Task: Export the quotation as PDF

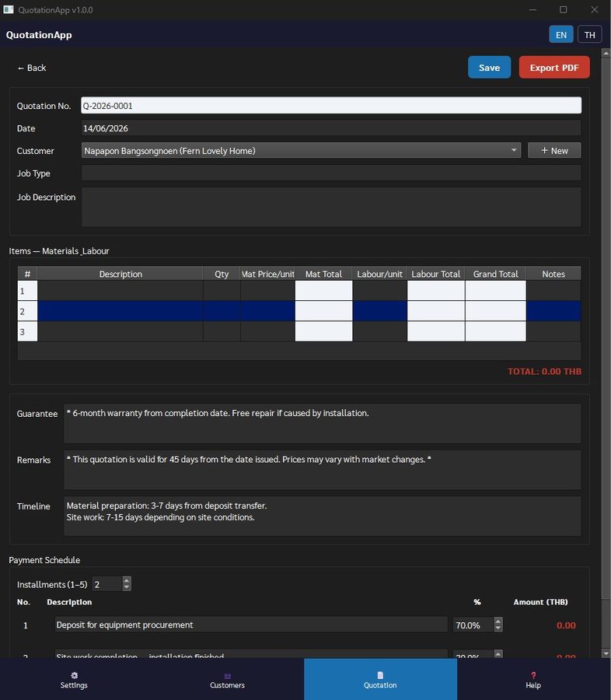Action: click(x=554, y=68)
